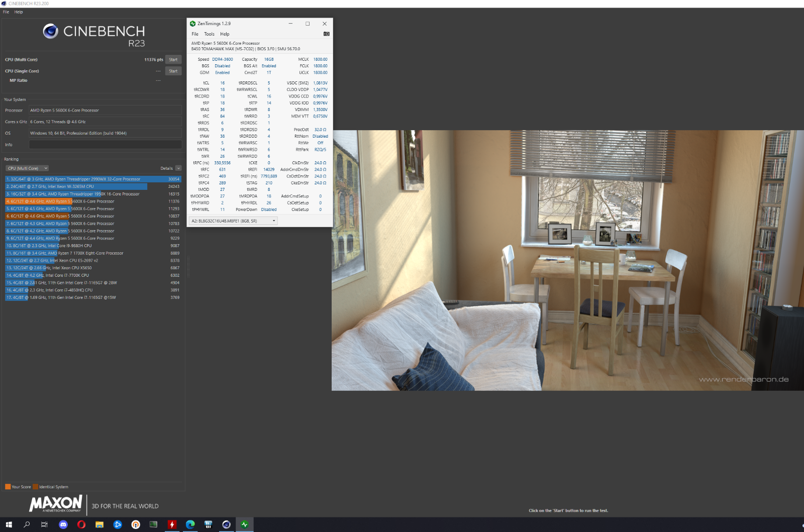Select the orange 11376 score ranking row
The width and height of the screenshot is (804, 532).
pyautogui.click(x=93, y=201)
